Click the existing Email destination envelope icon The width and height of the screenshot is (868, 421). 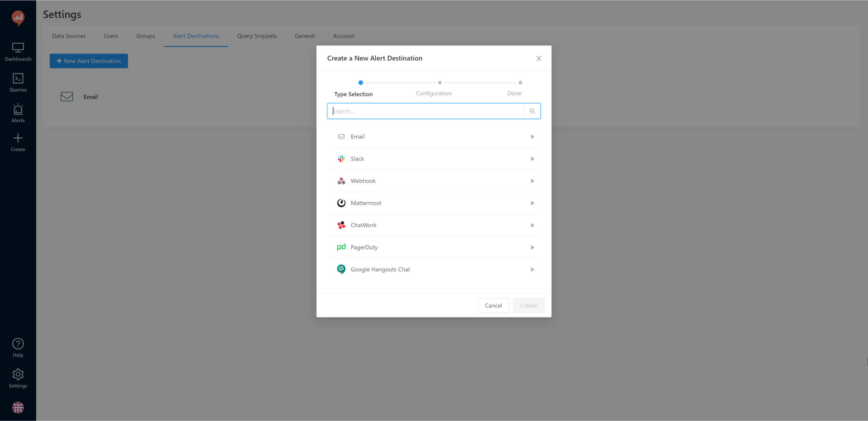tap(67, 97)
